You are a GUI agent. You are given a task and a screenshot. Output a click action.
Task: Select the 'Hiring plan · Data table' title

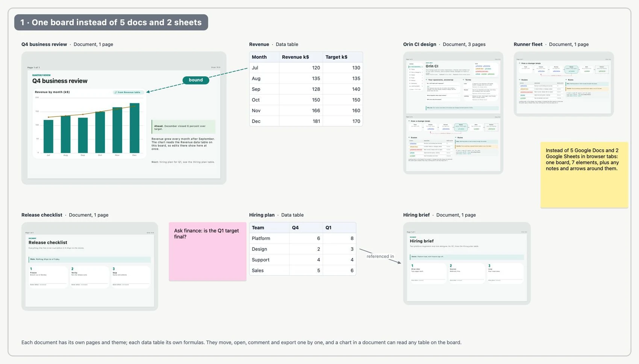(276, 215)
